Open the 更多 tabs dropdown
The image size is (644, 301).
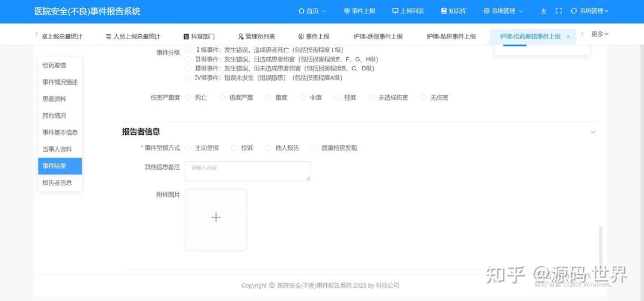pos(600,34)
